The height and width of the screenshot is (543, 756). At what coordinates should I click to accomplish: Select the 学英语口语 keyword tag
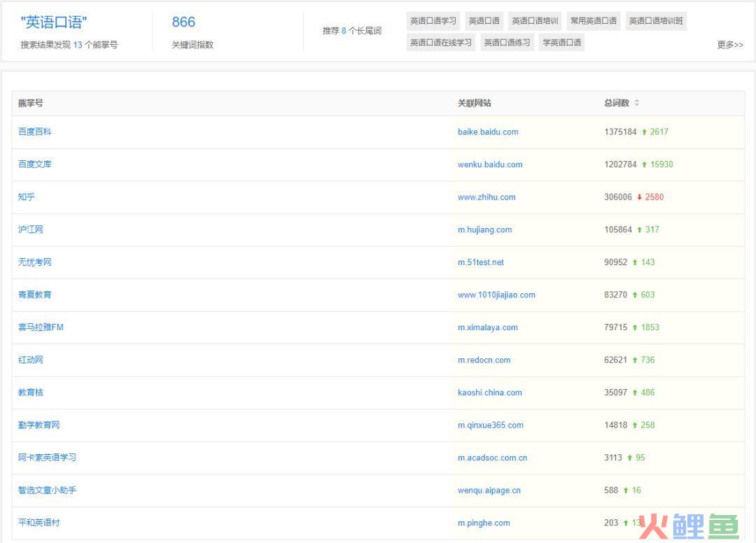(561, 43)
